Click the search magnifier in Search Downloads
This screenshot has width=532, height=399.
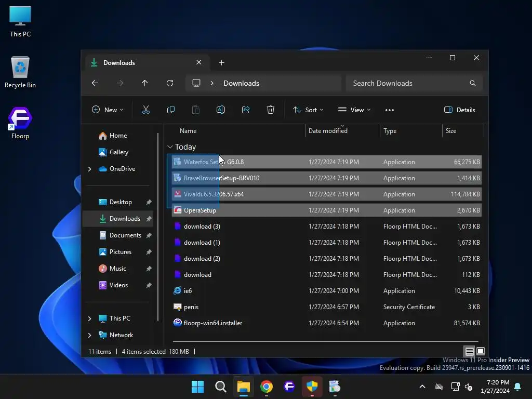click(x=472, y=83)
